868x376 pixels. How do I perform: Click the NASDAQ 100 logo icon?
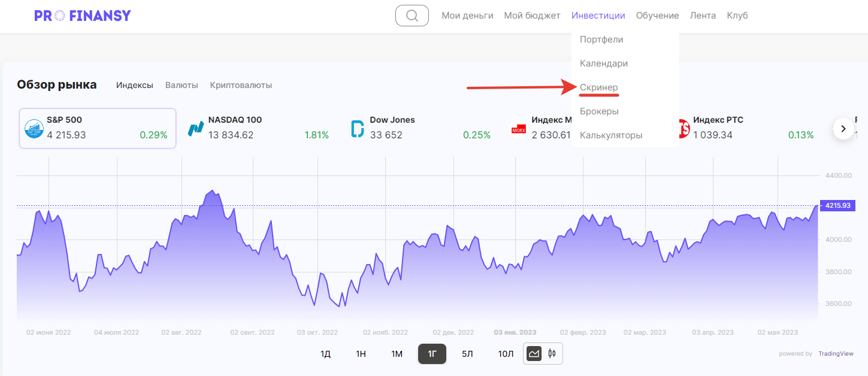pos(196,128)
